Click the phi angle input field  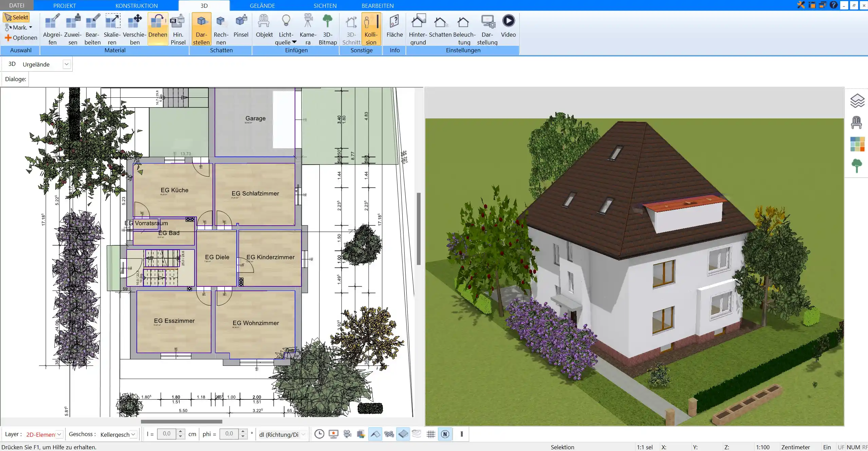[229, 434]
